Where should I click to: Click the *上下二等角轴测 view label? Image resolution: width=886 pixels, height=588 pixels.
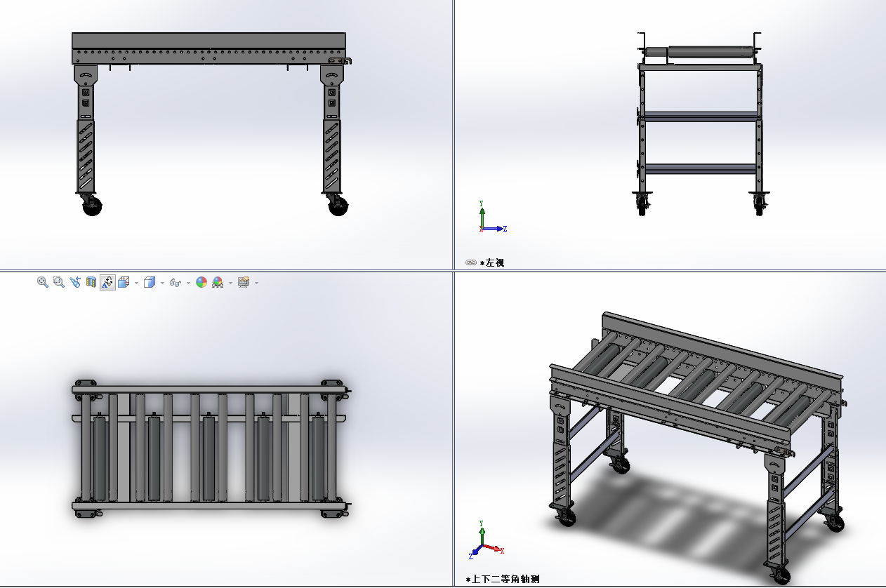(502, 579)
